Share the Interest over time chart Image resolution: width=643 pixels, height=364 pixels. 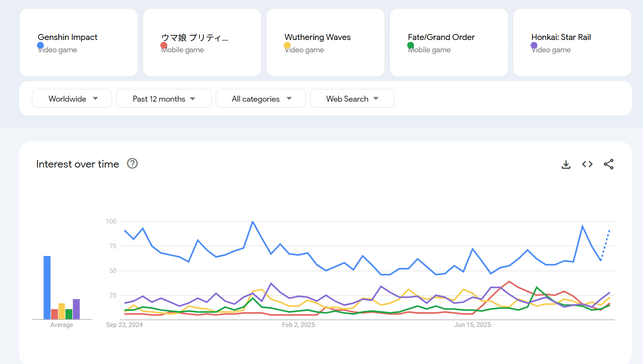609,164
